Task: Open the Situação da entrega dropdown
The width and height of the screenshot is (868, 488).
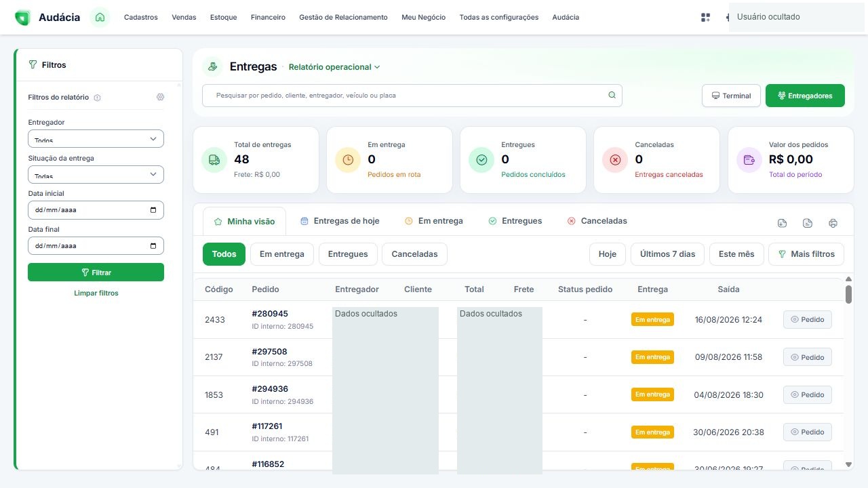Action: 96,174
